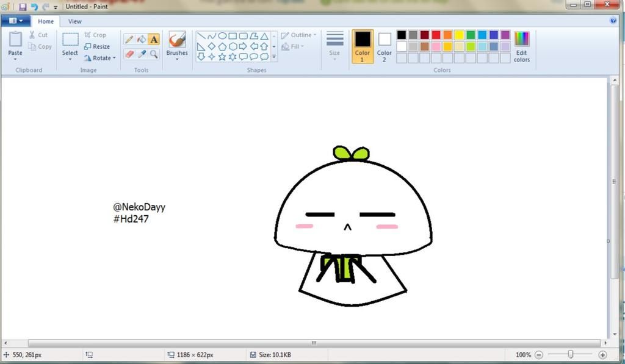Open Customize Quick Access Toolbar arrow
The width and height of the screenshot is (625, 364).
[56, 7]
